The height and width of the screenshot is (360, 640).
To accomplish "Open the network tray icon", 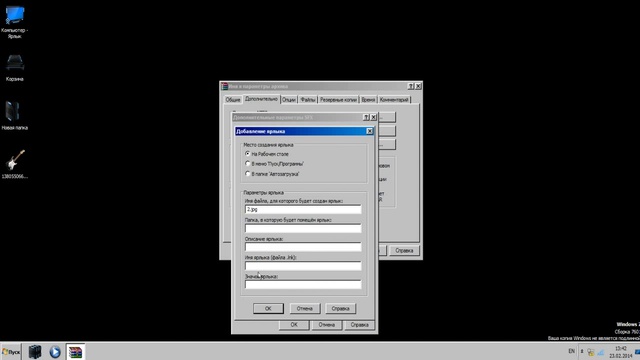I will 600,352.
